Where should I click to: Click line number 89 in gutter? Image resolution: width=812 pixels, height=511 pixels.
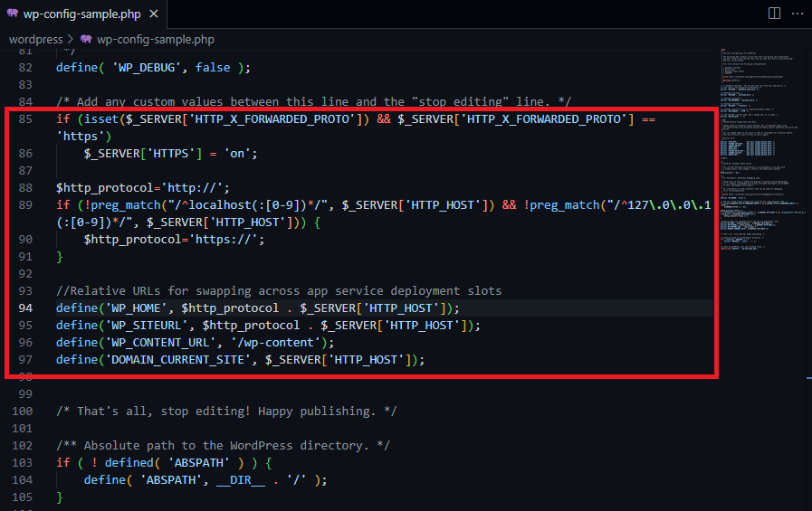pyautogui.click(x=25, y=205)
